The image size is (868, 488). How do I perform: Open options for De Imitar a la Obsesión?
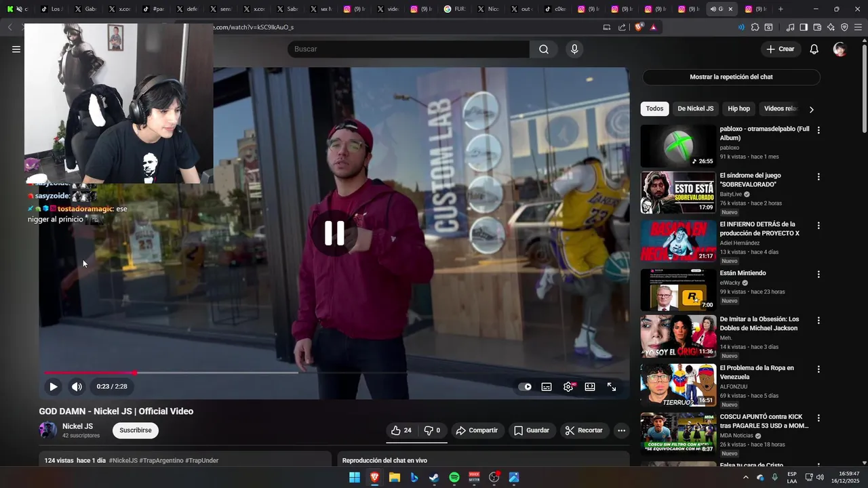(x=818, y=320)
